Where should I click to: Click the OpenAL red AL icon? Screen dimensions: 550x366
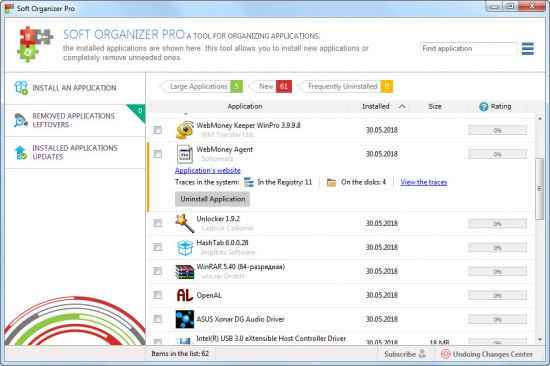[185, 295]
